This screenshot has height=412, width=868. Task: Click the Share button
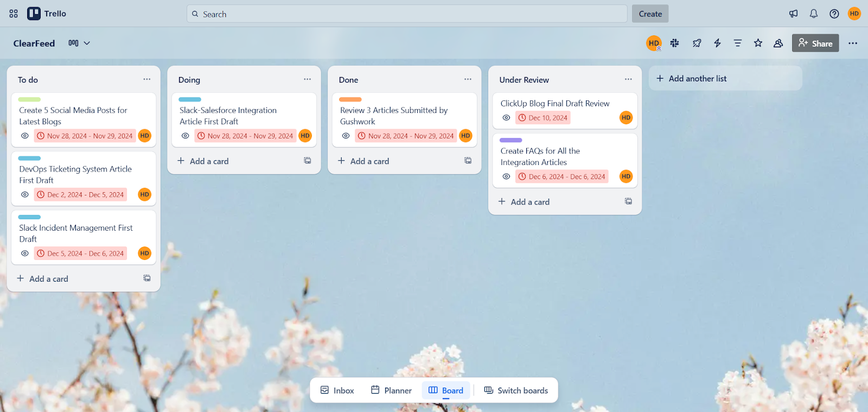(x=815, y=43)
